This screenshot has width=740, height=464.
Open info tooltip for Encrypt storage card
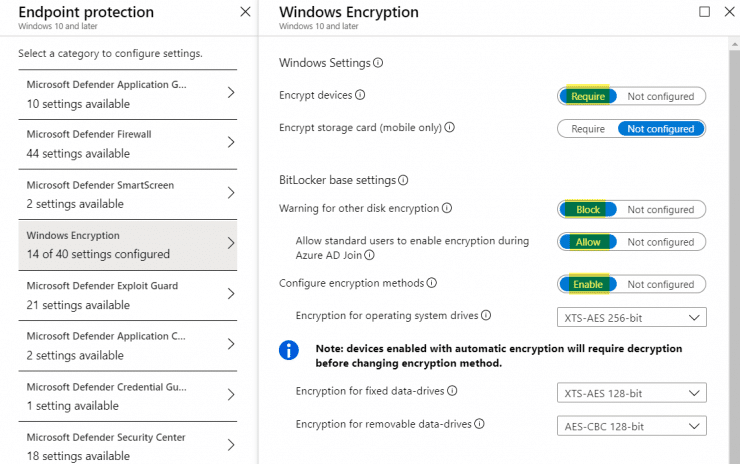point(449,127)
